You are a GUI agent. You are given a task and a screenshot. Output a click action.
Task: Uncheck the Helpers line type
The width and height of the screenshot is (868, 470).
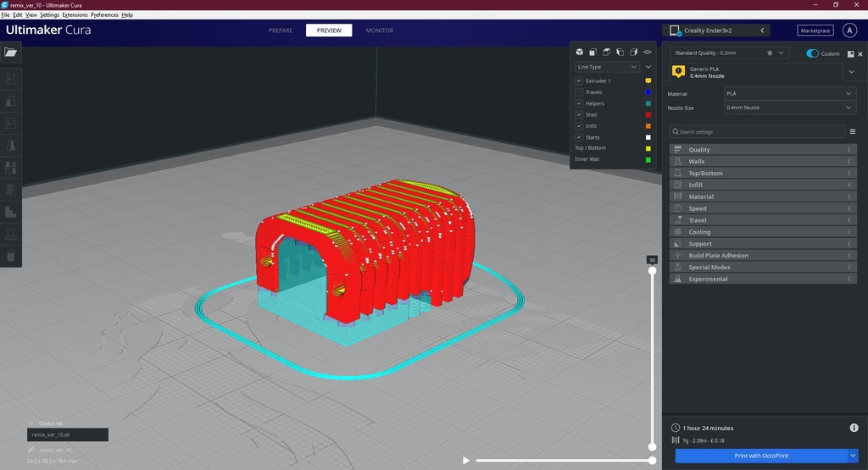pyautogui.click(x=579, y=103)
